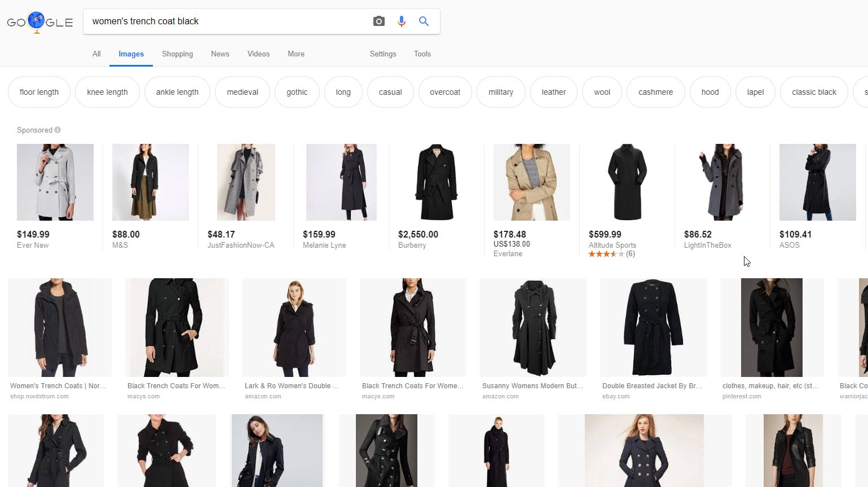Apply the cashmere filter chip
The height and width of the screenshot is (487, 868).
click(655, 91)
